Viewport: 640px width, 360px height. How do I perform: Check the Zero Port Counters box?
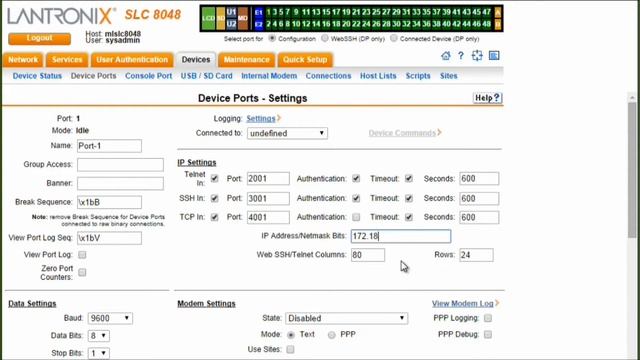coord(82,272)
